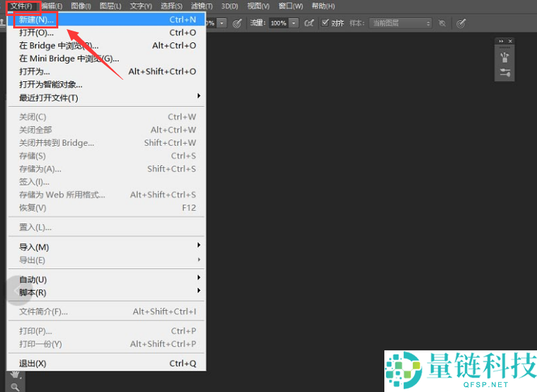This screenshot has width=537, height=392.
Task: Click the pressure icon at toolbar's right end
Action: tap(461, 23)
